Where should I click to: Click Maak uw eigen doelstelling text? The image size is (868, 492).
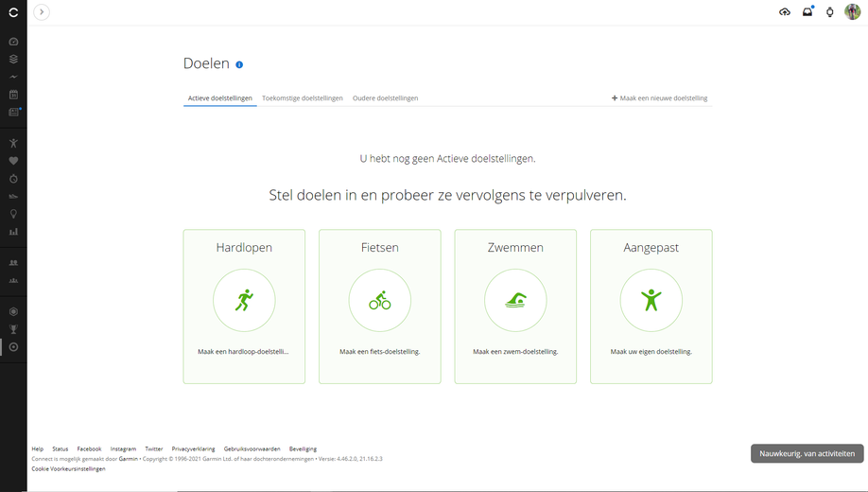pyautogui.click(x=651, y=352)
